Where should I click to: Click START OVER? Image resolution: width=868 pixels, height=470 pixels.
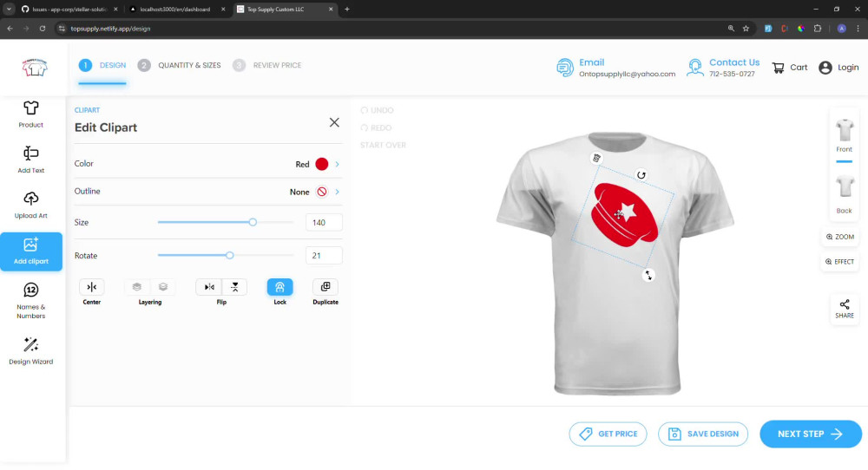pos(383,146)
